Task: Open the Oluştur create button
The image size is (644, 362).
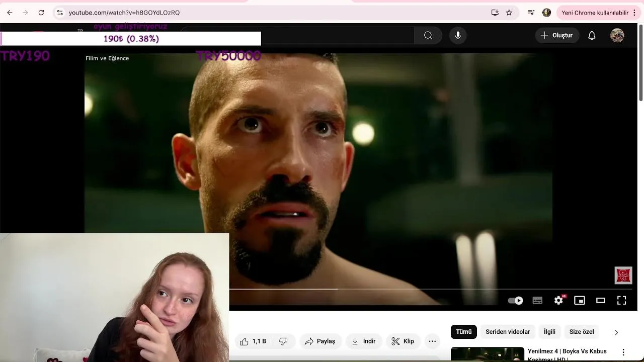Action: click(x=557, y=35)
